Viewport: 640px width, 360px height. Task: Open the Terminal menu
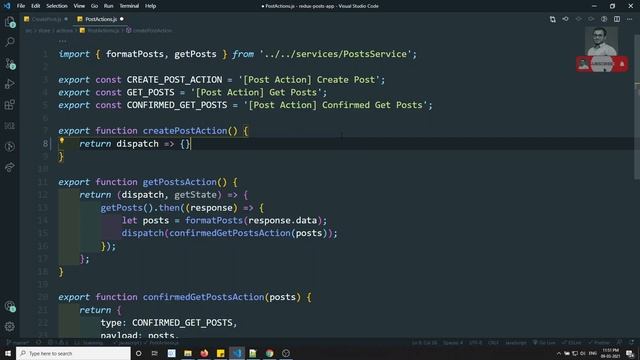tap(129, 6)
